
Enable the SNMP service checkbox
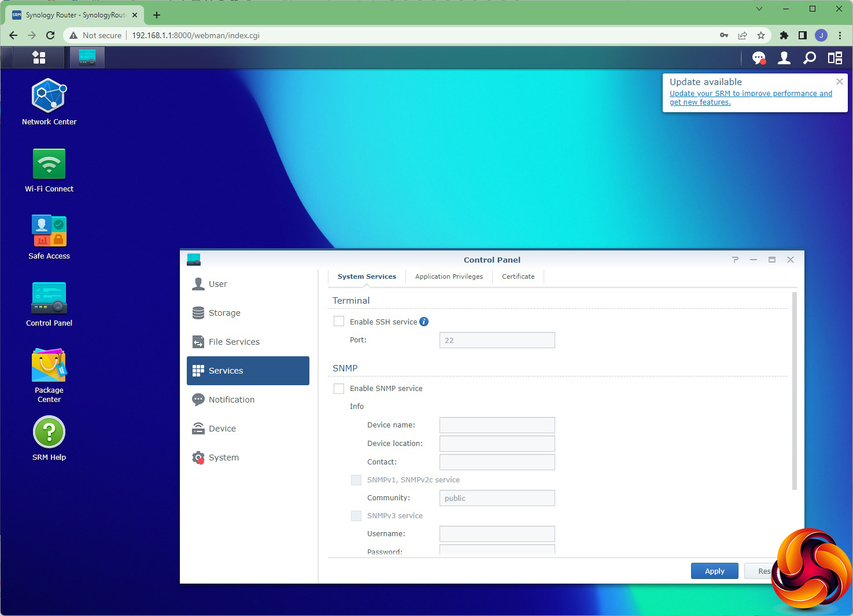coord(339,389)
